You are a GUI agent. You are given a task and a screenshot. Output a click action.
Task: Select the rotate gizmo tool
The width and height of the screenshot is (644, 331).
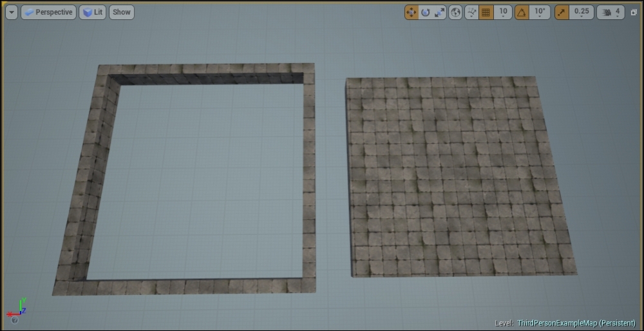pyautogui.click(x=426, y=12)
